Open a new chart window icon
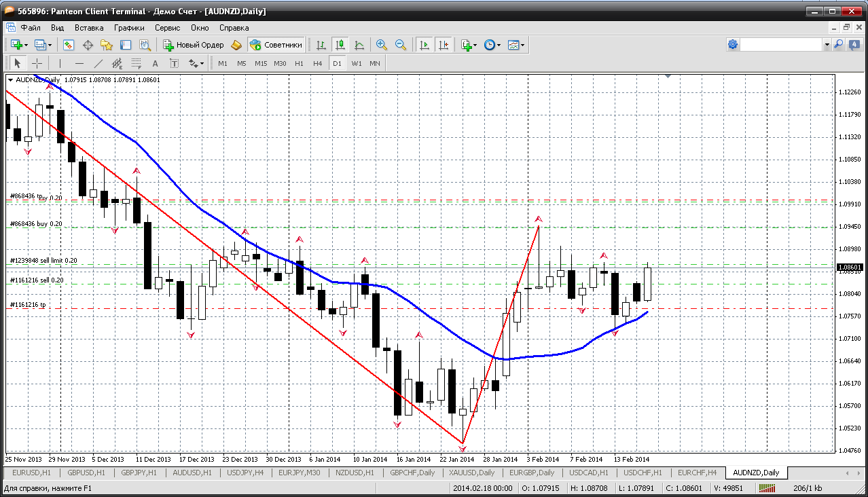 click(16, 45)
